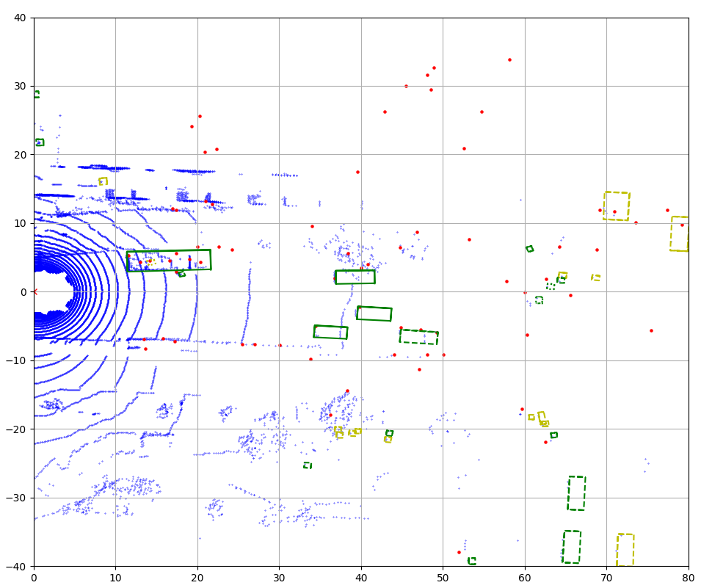Screen dimensions: 701x588
Task: Click the x-axis tick label 60
Action: coord(524,578)
